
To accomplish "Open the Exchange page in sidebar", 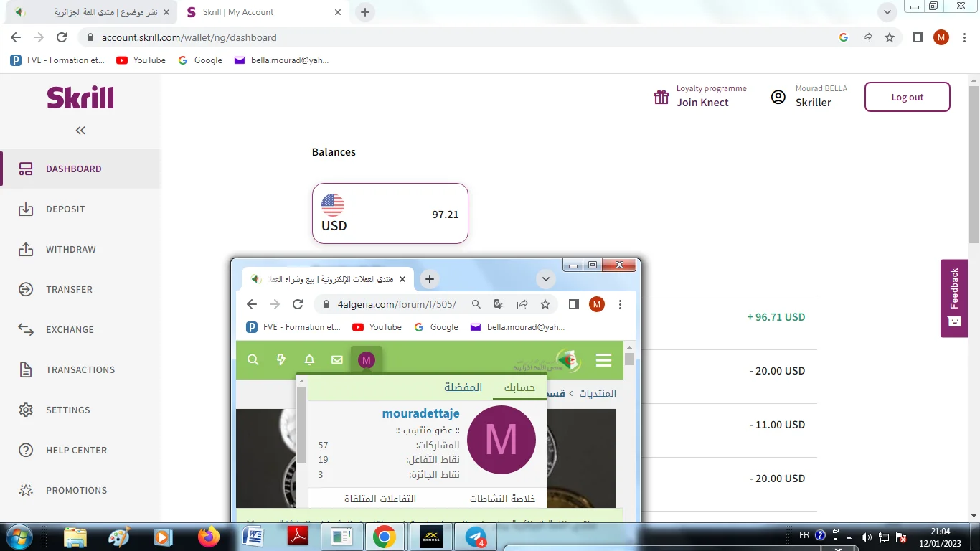I will pyautogui.click(x=70, y=330).
